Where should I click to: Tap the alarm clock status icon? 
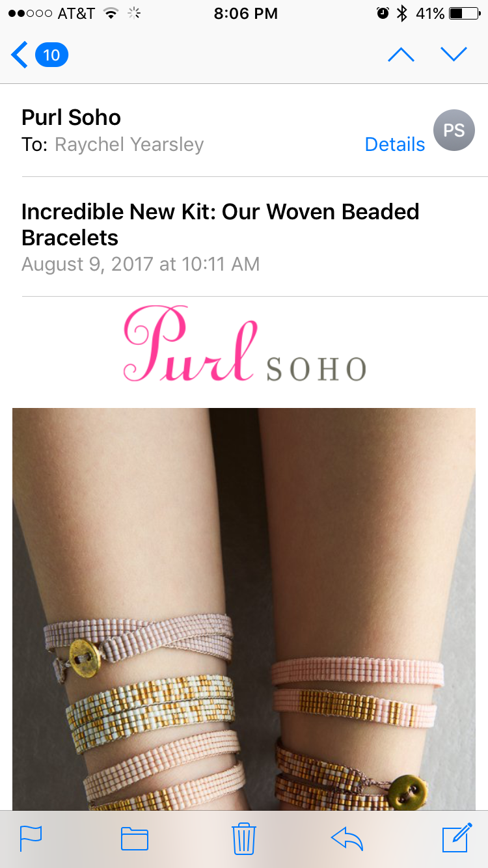click(x=383, y=14)
